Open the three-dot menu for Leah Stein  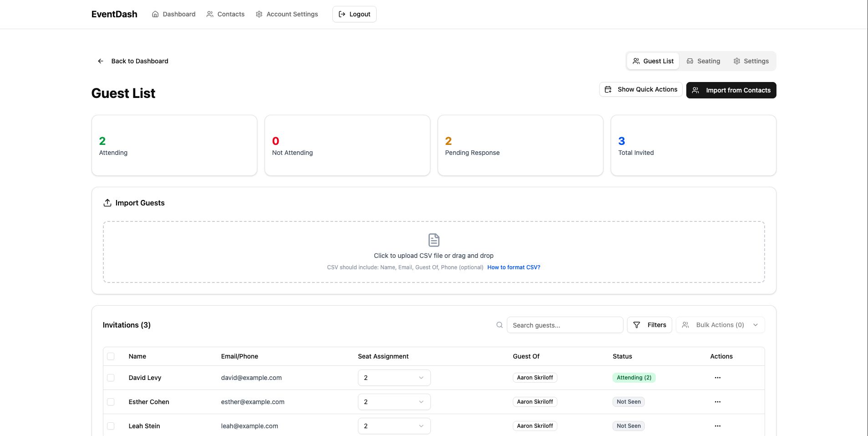(x=717, y=426)
